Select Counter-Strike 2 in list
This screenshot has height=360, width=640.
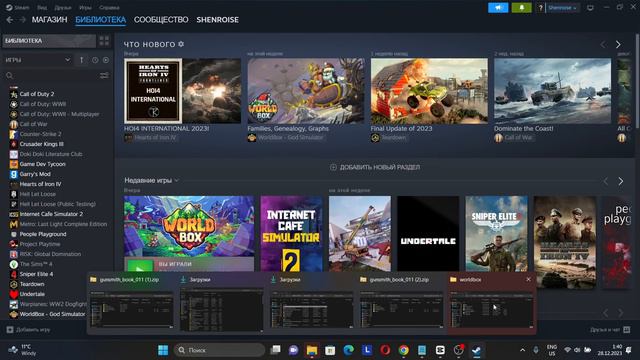pyautogui.click(x=40, y=134)
